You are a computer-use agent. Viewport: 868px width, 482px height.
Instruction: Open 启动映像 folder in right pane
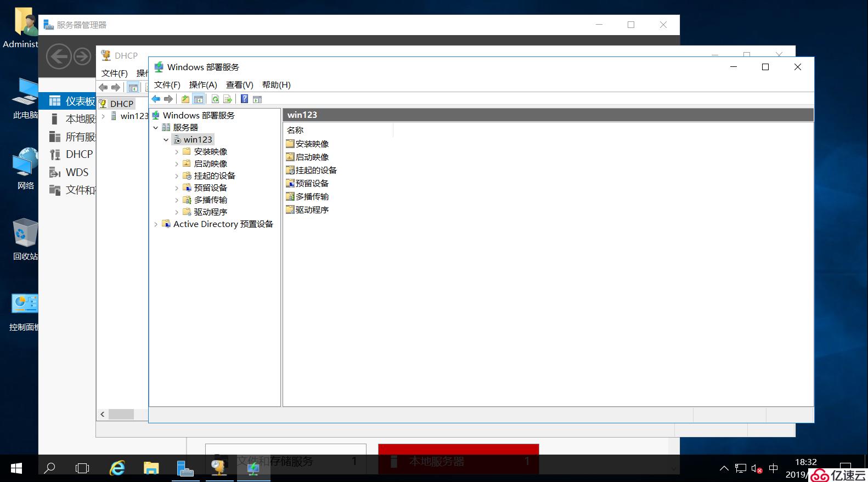(x=307, y=157)
